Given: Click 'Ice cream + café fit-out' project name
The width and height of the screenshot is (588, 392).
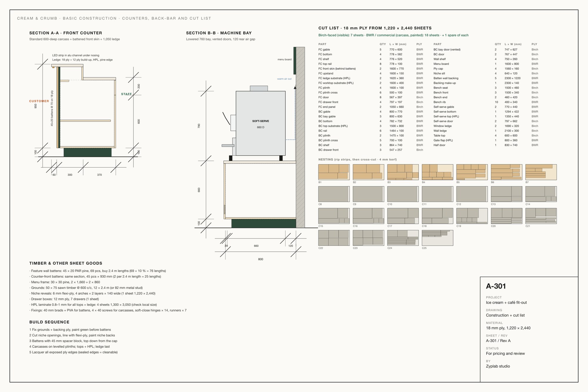Looking at the screenshot, I should [x=506, y=303].
